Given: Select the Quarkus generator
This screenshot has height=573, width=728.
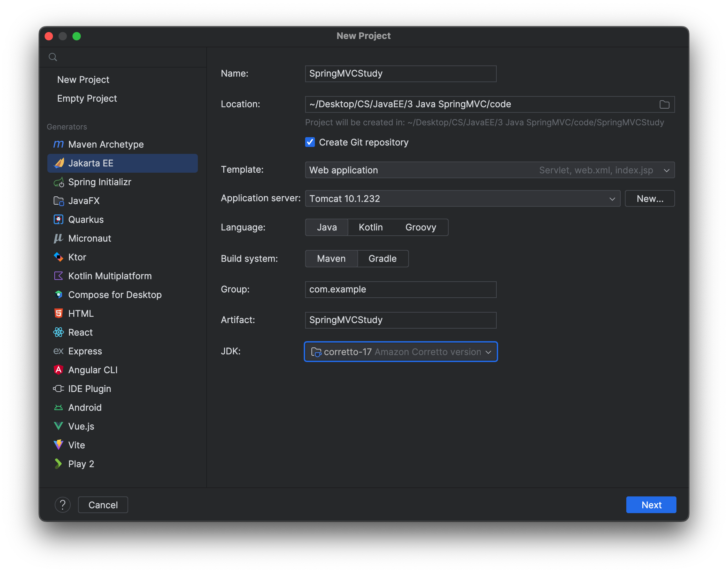Looking at the screenshot, I should pyautogui.click(x=86, y=219).
